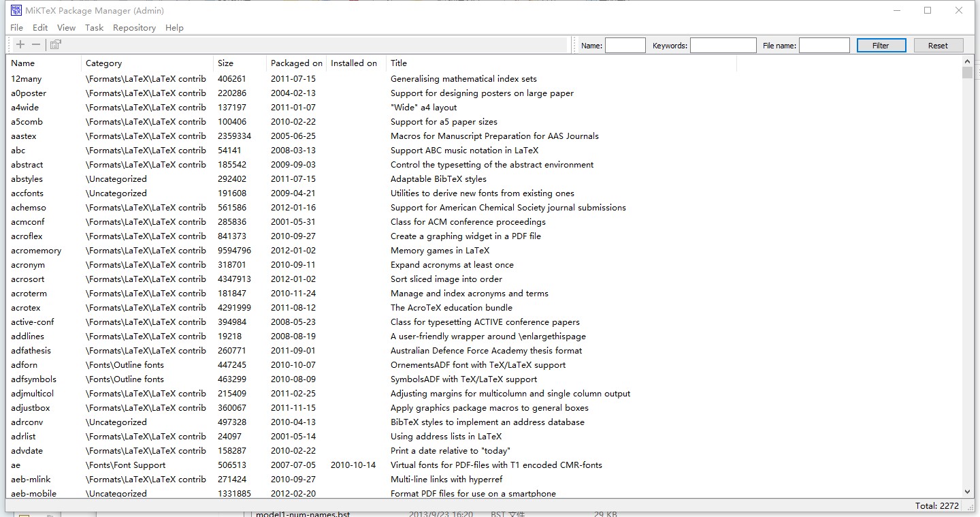The height and width of the screenshot is (517, 980).
Task: Click the vertical scrollbar thumb
Action: click(x=967, y=73)
